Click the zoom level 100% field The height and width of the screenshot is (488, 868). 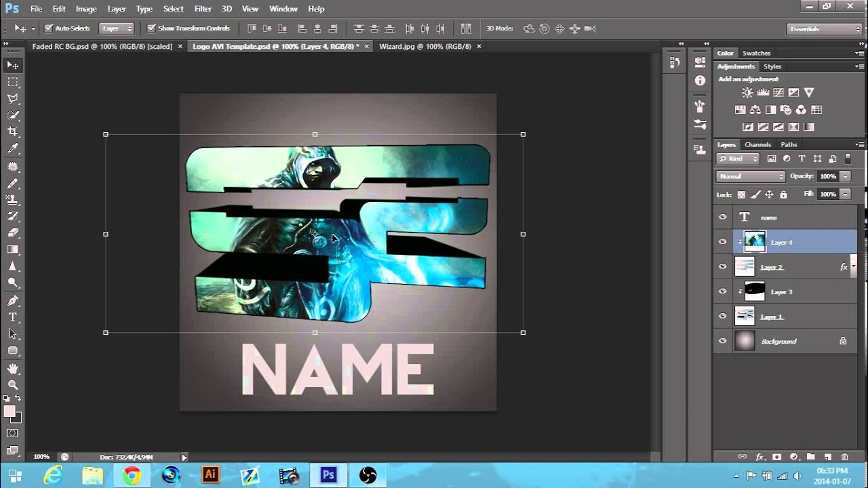[x=41, y=457]
